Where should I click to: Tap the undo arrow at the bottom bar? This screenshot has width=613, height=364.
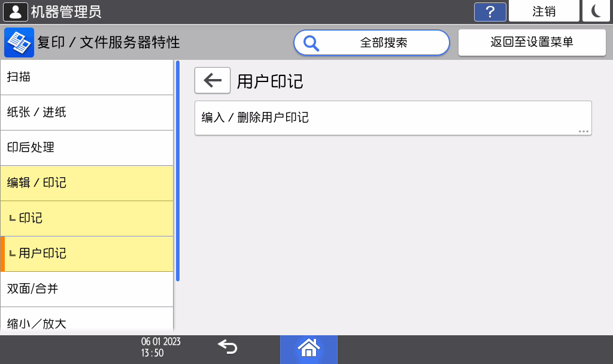tap(227, 347)
